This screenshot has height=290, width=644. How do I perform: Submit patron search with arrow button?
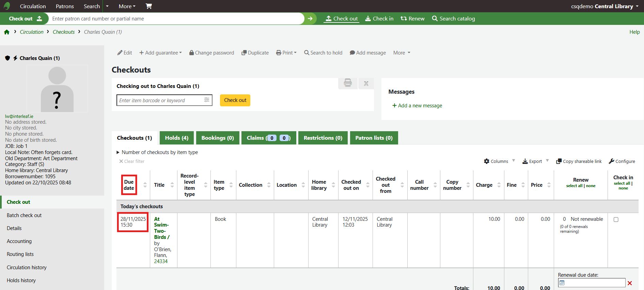coord(310,19)
